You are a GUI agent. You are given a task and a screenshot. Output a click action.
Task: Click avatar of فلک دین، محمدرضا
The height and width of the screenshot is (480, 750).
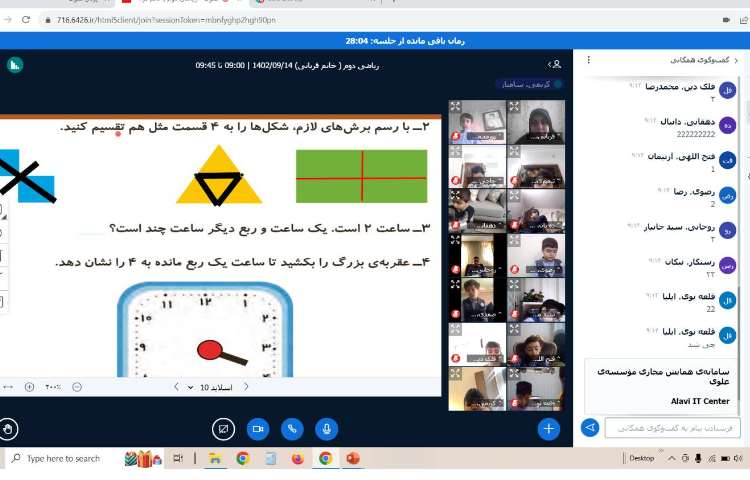coord(727,90)
